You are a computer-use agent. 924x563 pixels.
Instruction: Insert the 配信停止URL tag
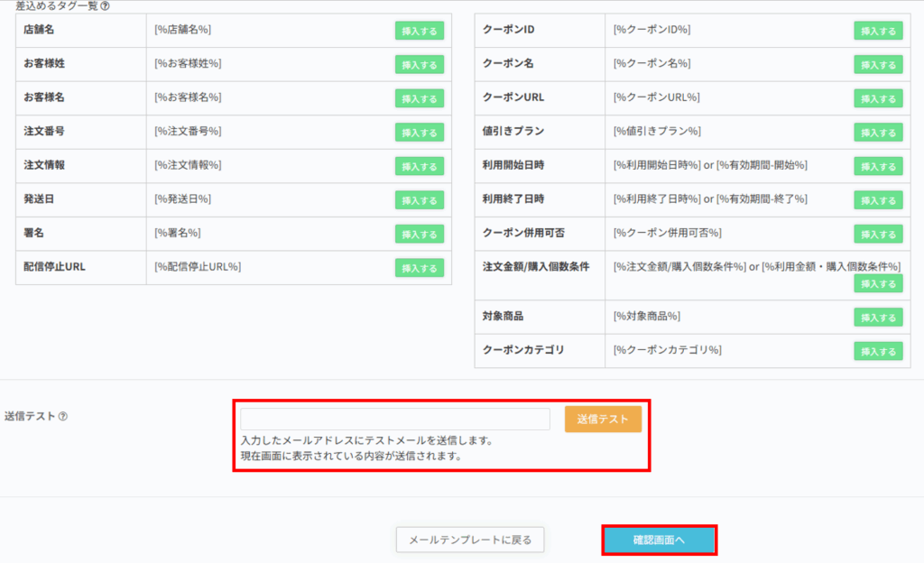click(419, 268)
